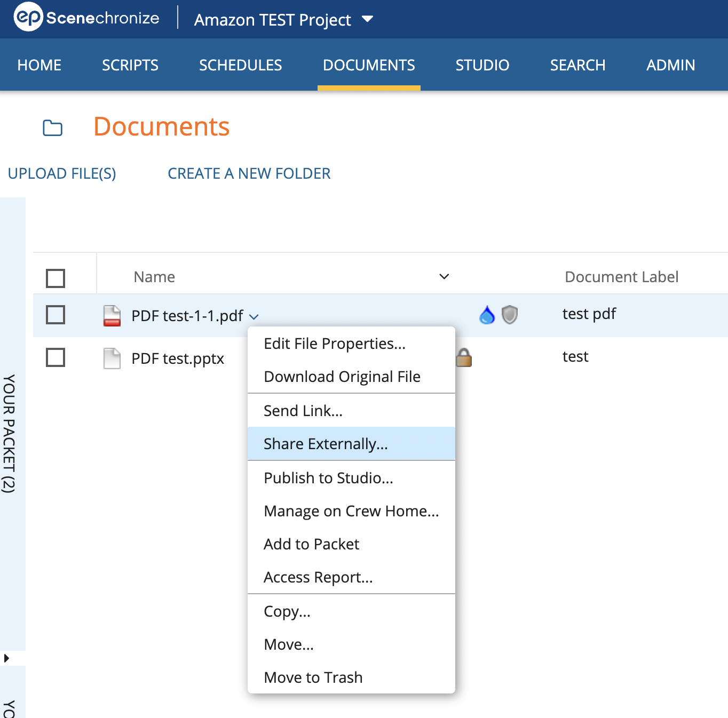Click the Name column header
The height and width of the screenshot is (718, 728).
click(x=154, y=277)
